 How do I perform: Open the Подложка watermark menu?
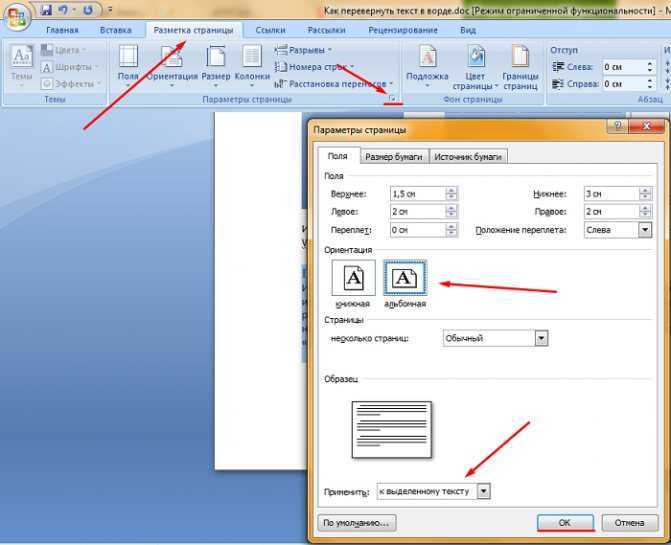click(427, 66)
